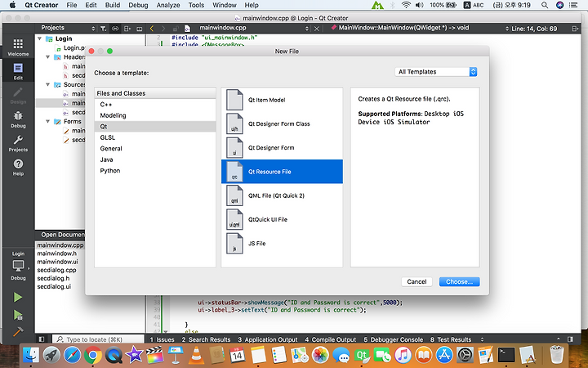This screenshot has width=588, height=368.
Task: Open the 3 Application Output pane
Action: point(267,339)
